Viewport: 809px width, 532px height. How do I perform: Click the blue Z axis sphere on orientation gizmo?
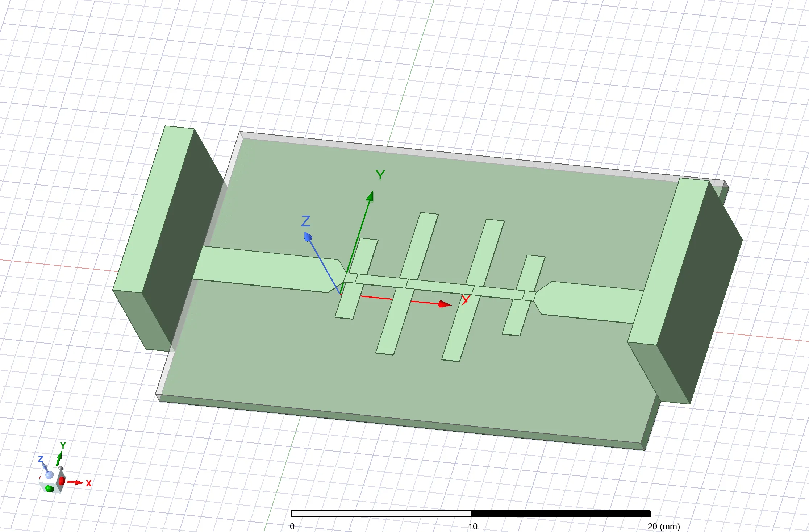click(x=49, y=474)
